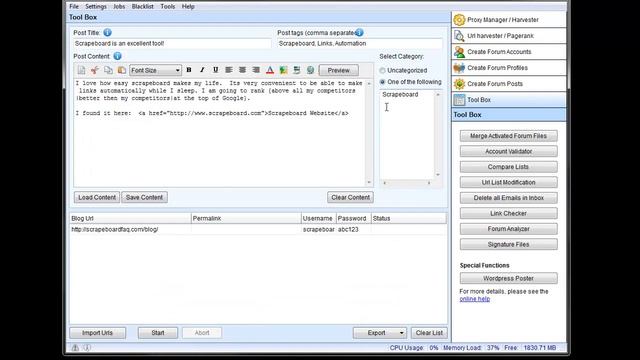Click the Tool Box sidebar icon

click(x=459, y=100)
